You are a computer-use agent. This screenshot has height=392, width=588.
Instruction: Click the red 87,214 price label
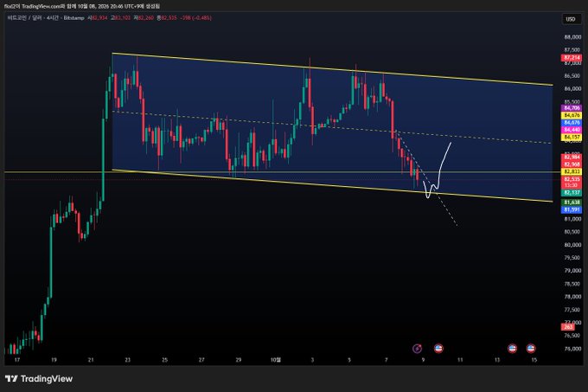point(572,57)
